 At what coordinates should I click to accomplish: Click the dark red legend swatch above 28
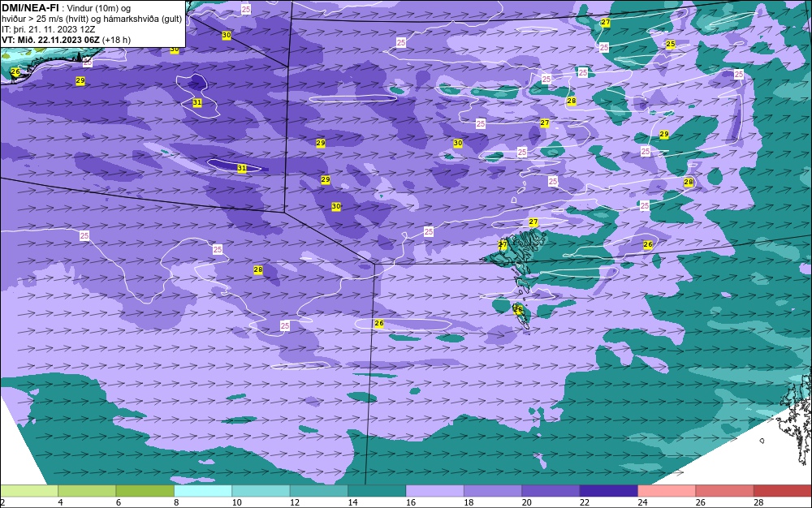[x=783, y=491]
